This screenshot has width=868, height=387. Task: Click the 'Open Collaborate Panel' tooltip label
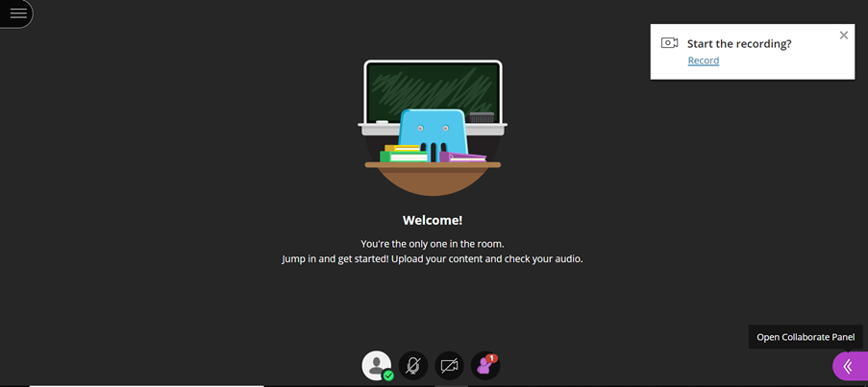(x=806, y=337)
